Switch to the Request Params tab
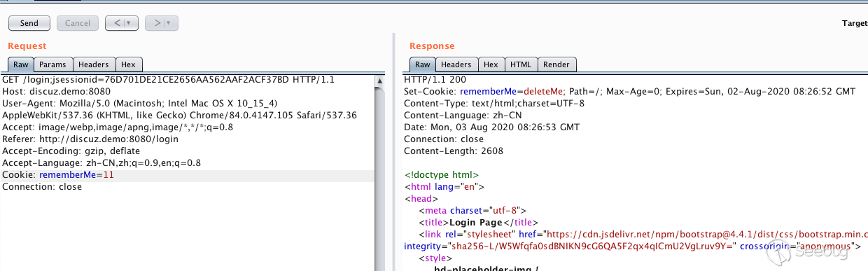Screen dimensions: 868x271 pyautogui.click(x=53, y=64)
